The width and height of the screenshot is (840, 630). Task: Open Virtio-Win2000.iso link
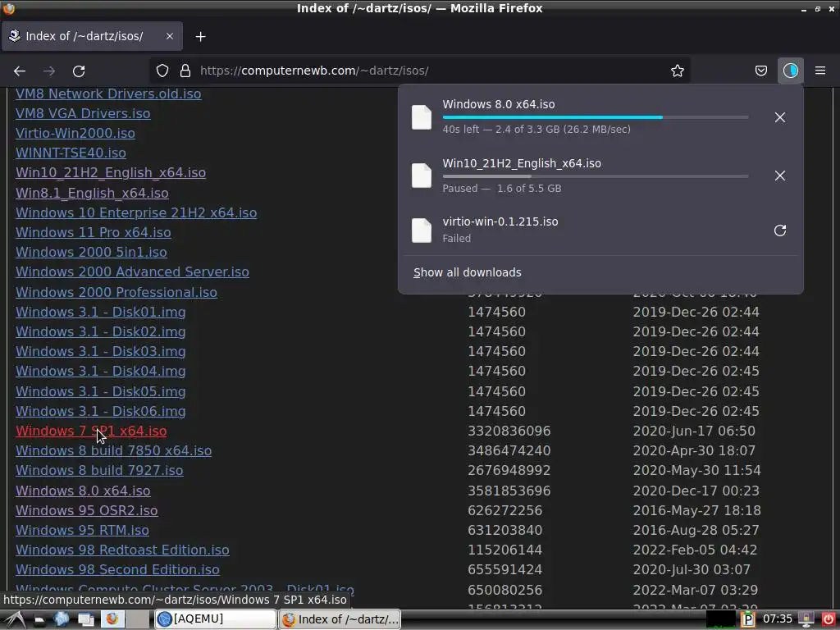pyautogui.click(x=75, y=134)
